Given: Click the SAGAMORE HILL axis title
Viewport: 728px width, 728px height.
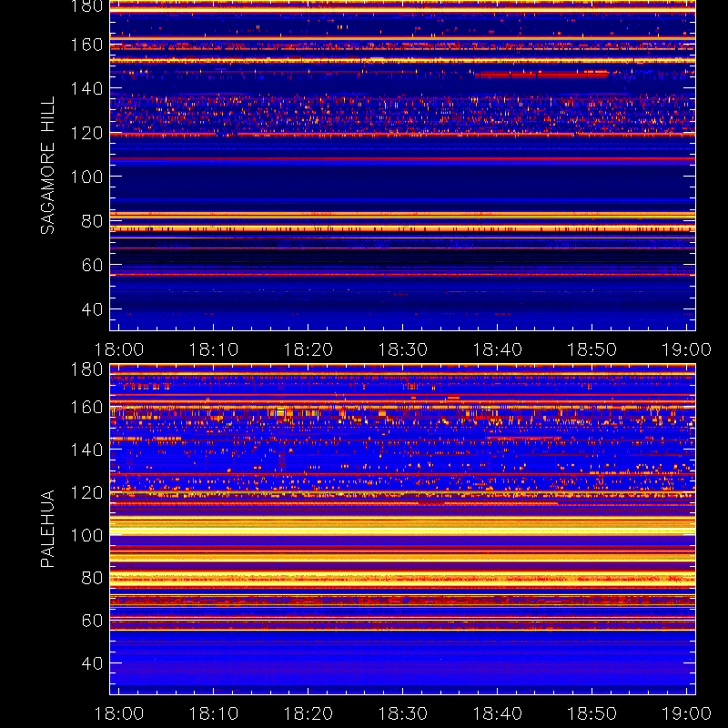Looking at the screenshot, I should coord(48,166).
